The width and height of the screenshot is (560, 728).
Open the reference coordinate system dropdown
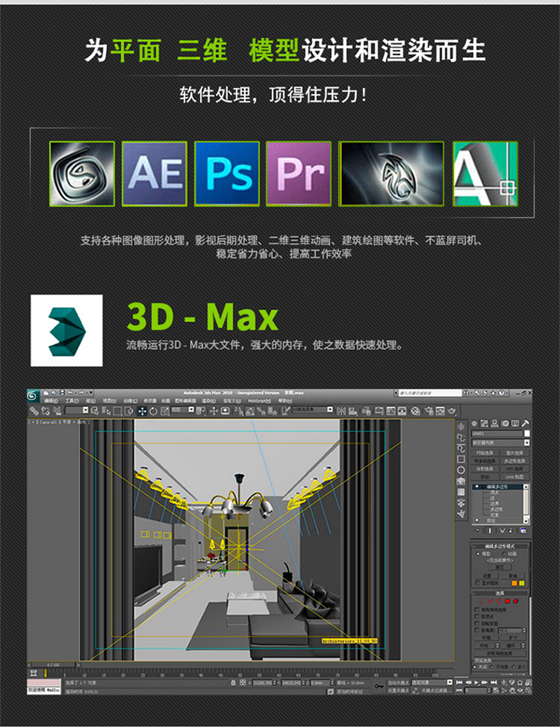pyautogui.click(x=191, y=411)
